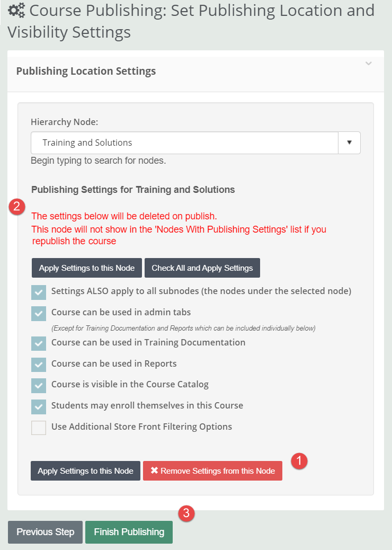Click 'Remove Settings from this Node'
Image resolution: width=392 pixels, height=550 pixels.
coord(212,471)
